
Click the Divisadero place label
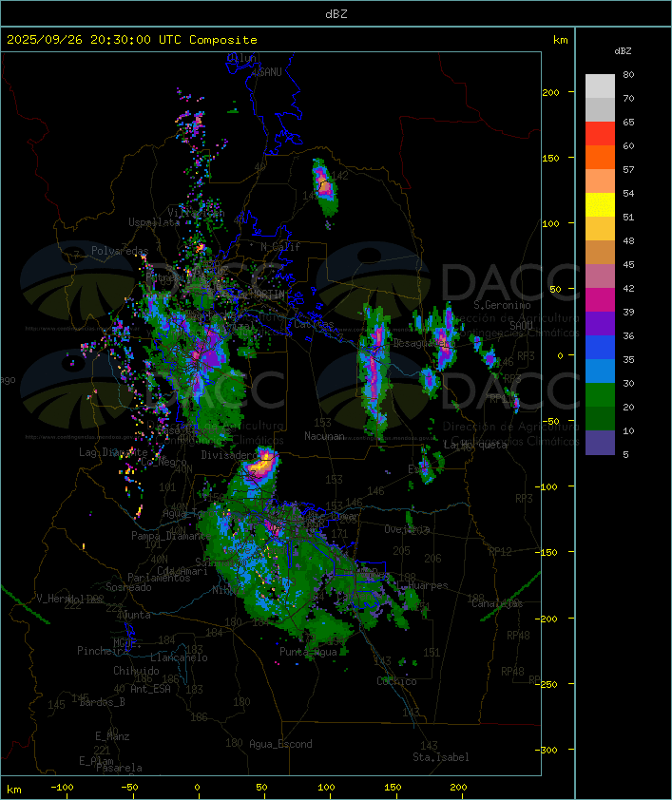(x=229, y=454)
